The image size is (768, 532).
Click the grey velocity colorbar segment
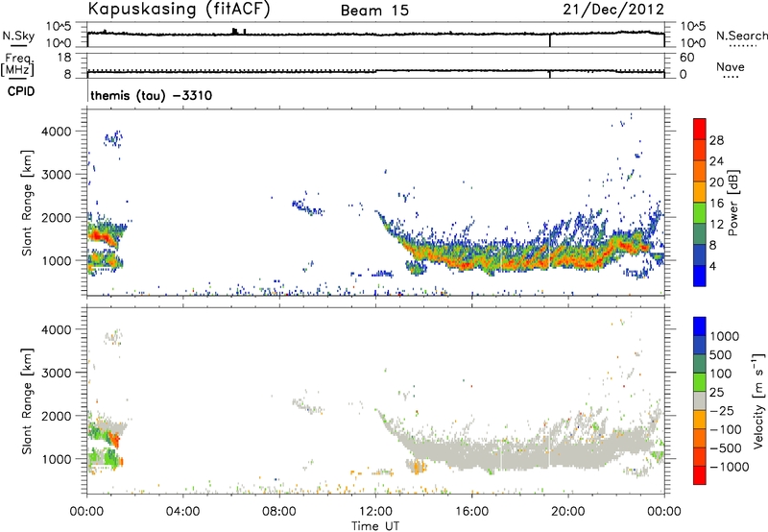(700, 400)
